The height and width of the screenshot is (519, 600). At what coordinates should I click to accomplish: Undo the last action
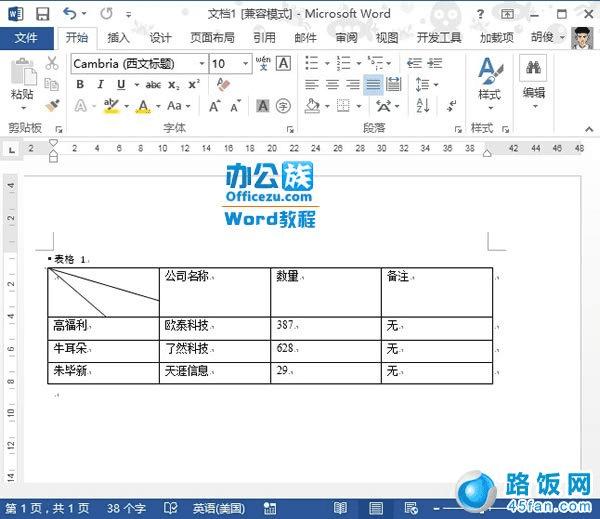pyautogui.click(x=70, y=14)
